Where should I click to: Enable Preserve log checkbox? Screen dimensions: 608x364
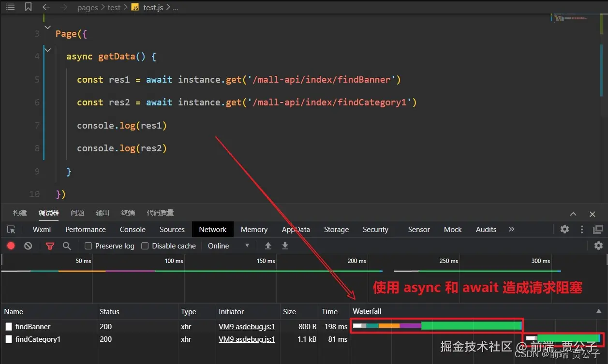point(88,246)
